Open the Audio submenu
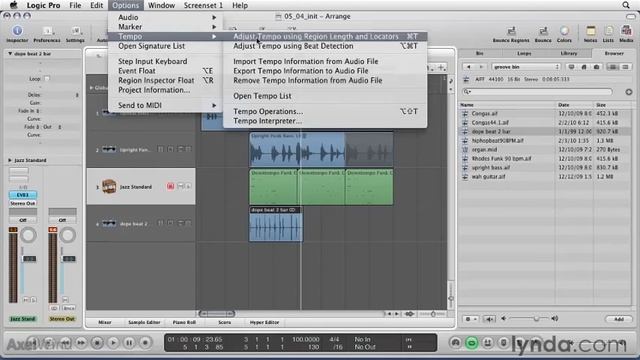Image resolution: width=640 pixels, height=360 pixels. (165, 17)
